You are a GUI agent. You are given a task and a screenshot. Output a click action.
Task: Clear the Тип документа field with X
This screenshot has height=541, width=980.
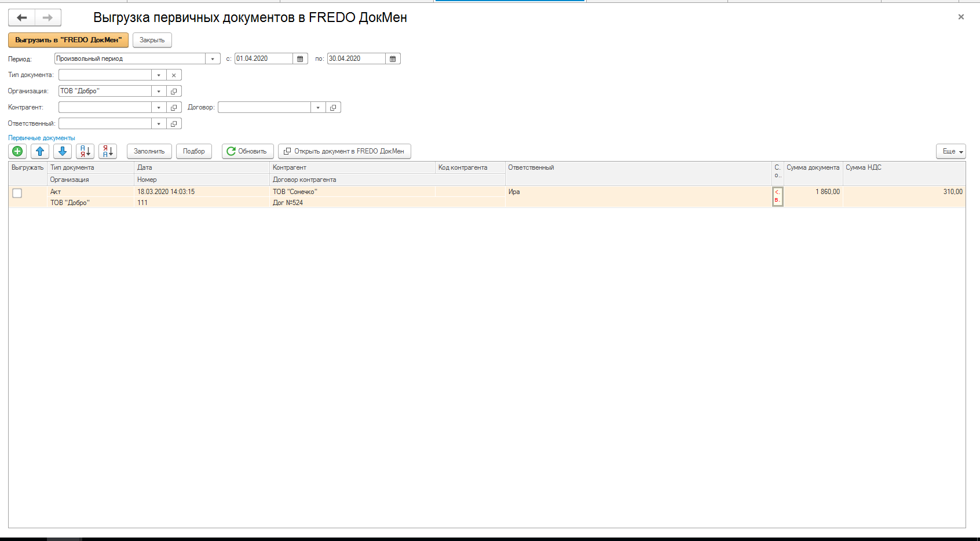click(x=174, y=74)
